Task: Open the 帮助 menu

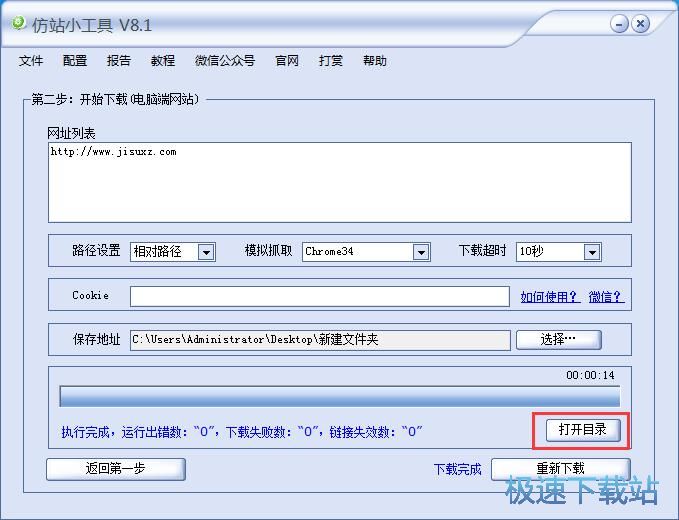Action: click(x=375, y=61)
